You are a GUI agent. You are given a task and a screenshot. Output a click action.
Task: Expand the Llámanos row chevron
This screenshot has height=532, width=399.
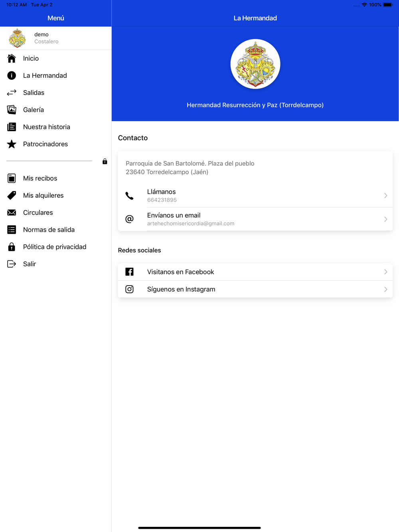tap(385, 195)
